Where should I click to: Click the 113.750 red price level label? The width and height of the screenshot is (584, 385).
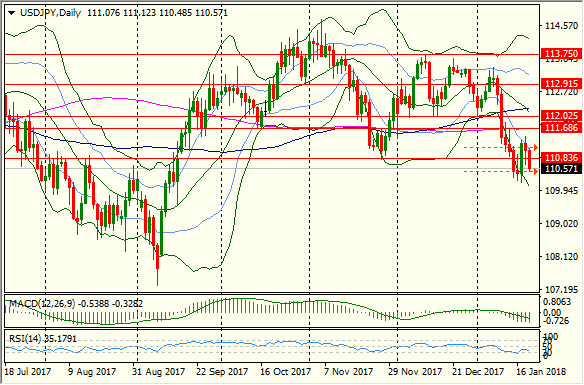pos(561,54)
